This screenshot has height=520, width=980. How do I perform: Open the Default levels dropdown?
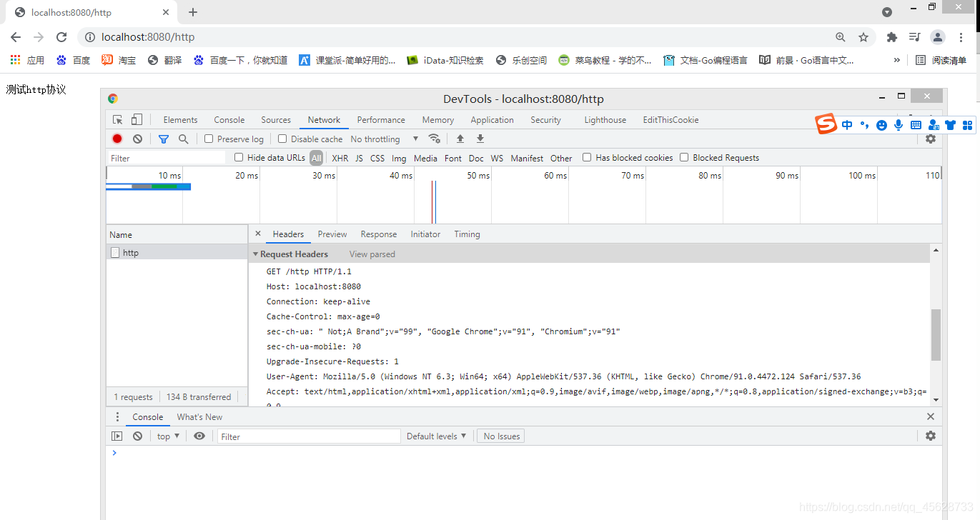[436, 436]
